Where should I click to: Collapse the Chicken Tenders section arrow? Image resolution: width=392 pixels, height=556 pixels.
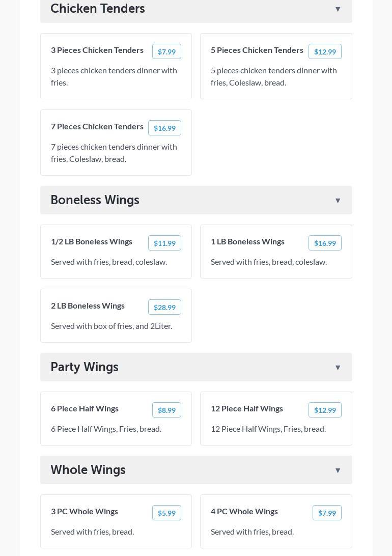[x=338, y=9]
